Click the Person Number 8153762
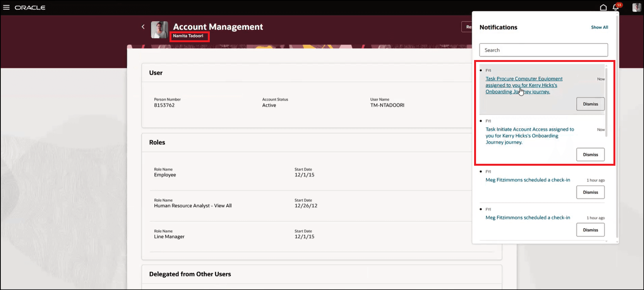 pyautogui.click(x=164, y=105)
